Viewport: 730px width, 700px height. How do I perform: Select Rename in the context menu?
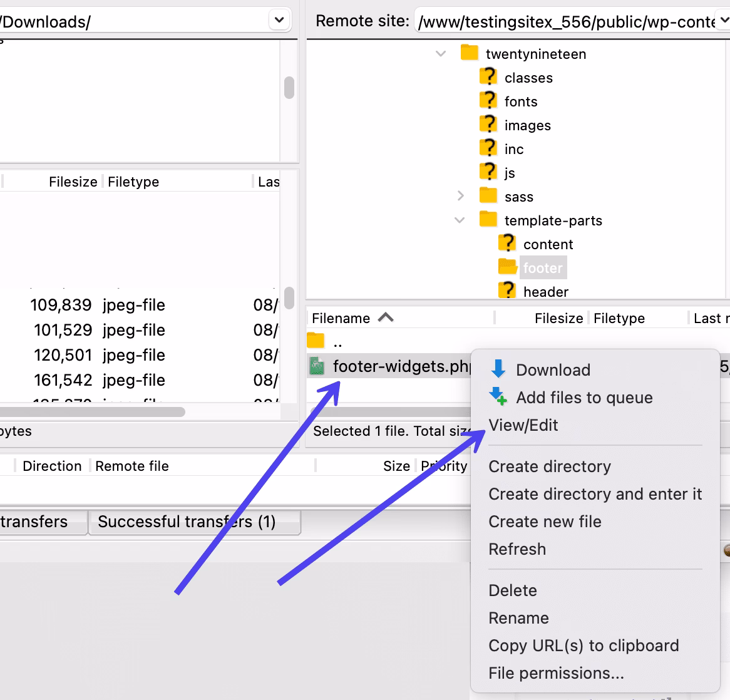pyautogui.click(x=518, y=618)
